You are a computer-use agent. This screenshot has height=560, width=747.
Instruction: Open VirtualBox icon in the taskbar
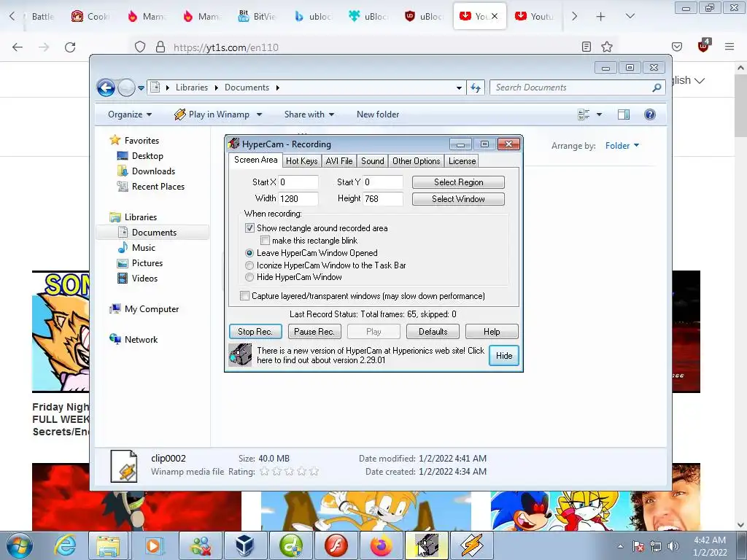pos(244,545)
